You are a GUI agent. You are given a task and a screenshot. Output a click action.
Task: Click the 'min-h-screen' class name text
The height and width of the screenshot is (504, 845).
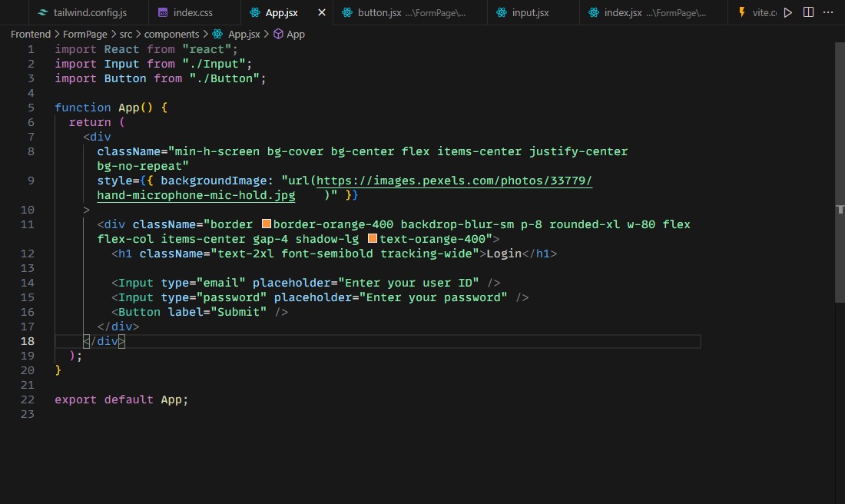pyautogui.click(x=217, y=151)
